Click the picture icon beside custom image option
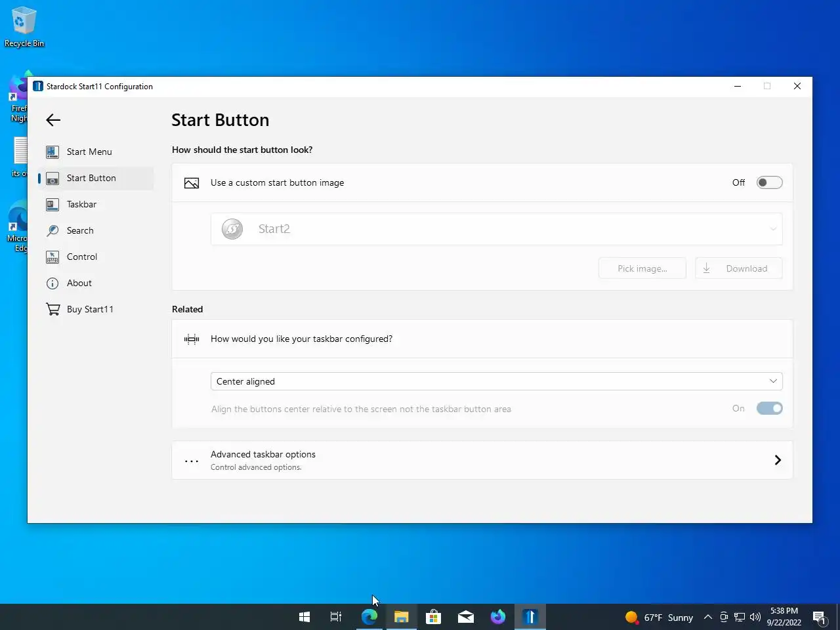 [192, 183]
